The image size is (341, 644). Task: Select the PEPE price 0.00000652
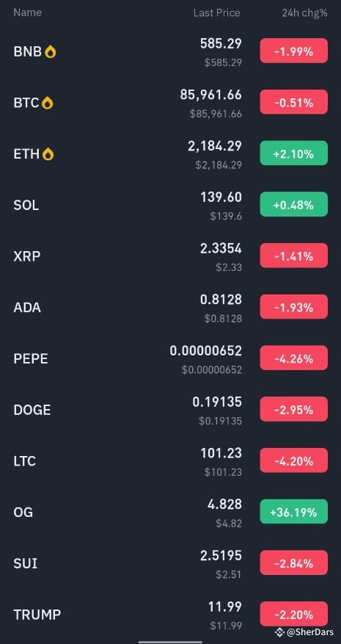click(205, 351)
